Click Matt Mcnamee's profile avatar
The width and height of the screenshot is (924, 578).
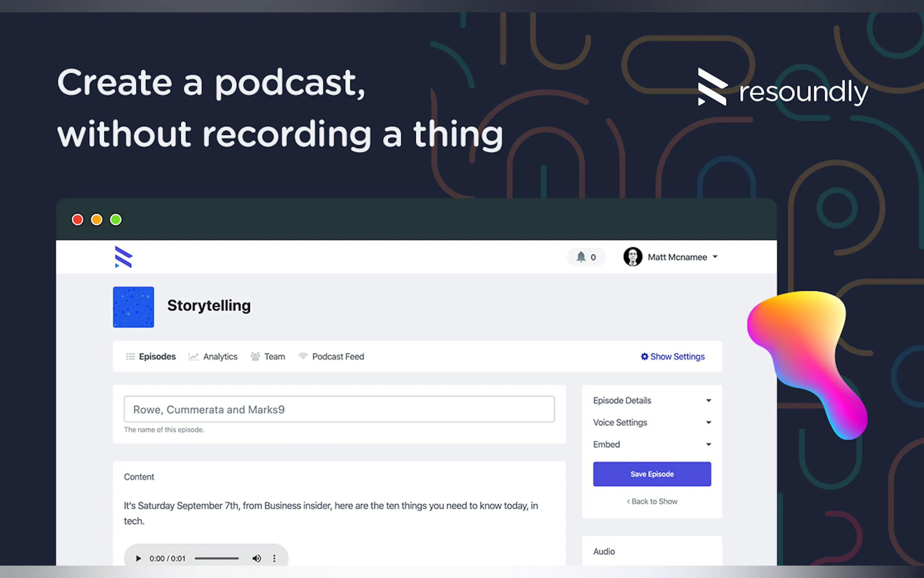click(632, 257)
